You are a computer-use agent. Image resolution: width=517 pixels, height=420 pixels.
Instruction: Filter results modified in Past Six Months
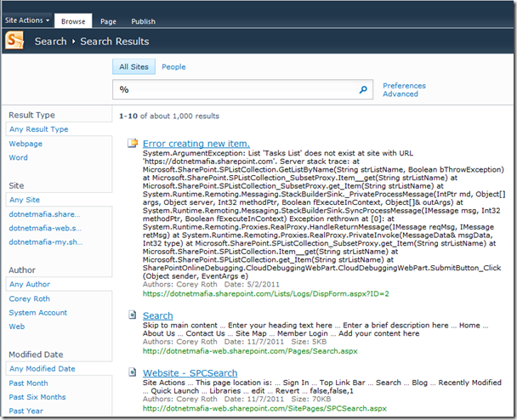coord(37,397)
